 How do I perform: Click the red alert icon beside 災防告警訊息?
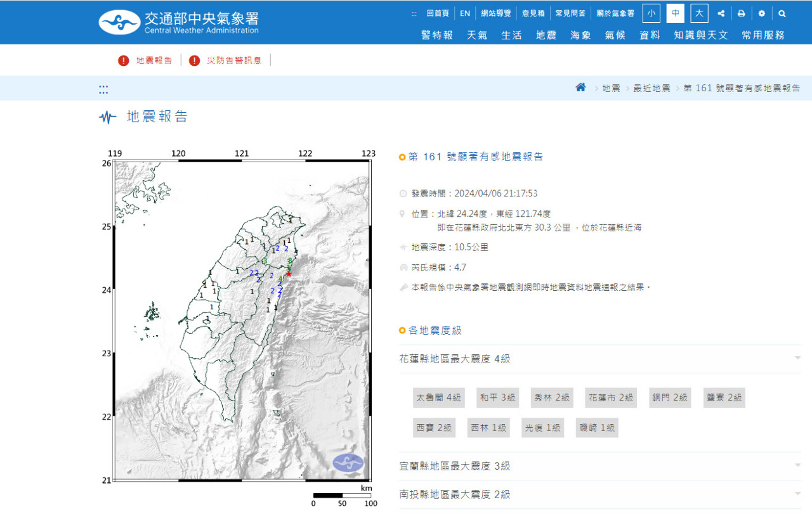point(194,60)
